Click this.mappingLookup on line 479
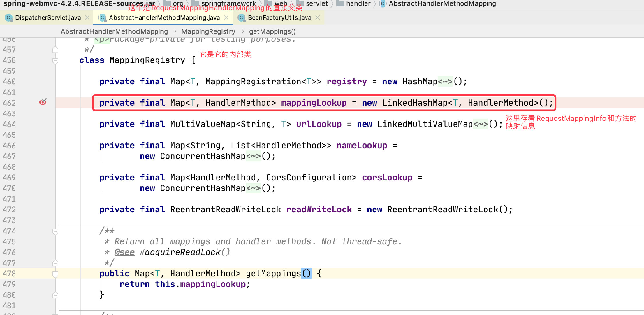This screenshot has height=315, width=644. (x=200, y=285)
